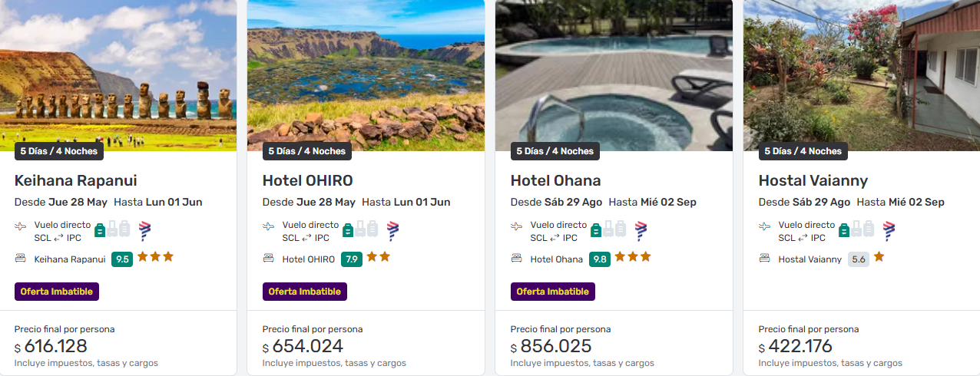Select the Hostal Vaianny title link

coord(813,180)
